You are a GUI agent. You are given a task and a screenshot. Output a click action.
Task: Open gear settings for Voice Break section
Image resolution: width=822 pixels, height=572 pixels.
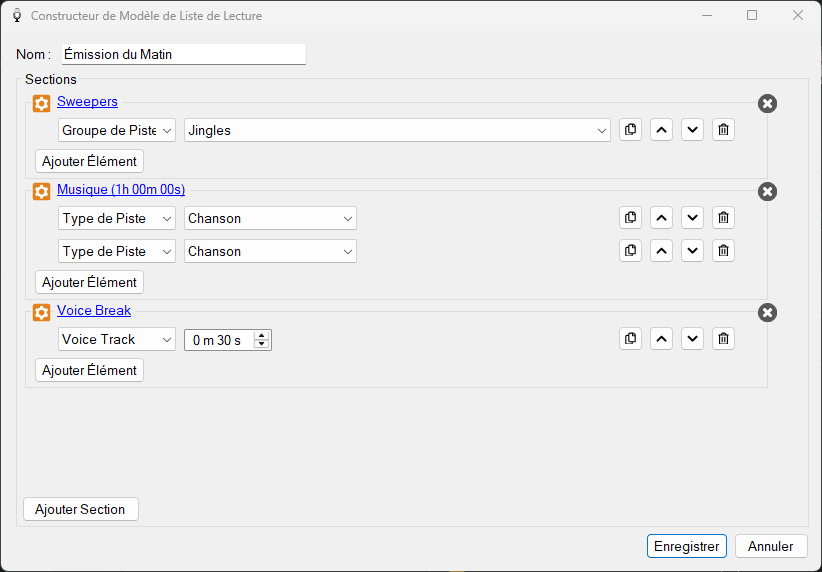coord(41,312)
